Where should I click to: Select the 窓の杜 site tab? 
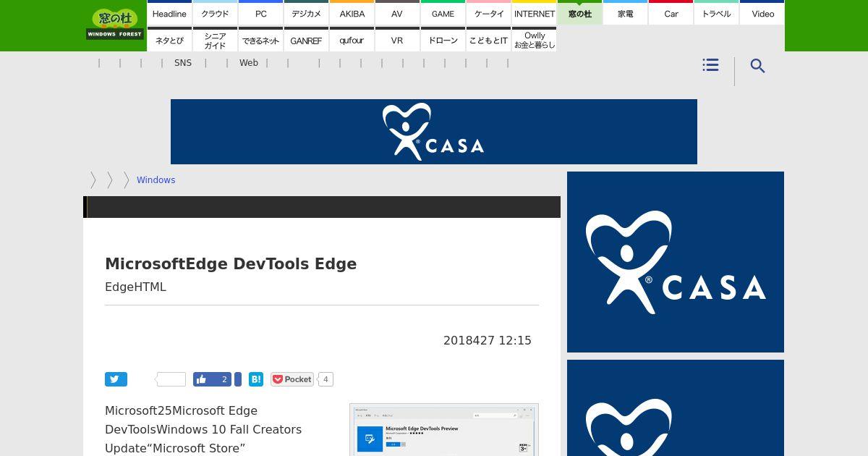pos(579,12)
